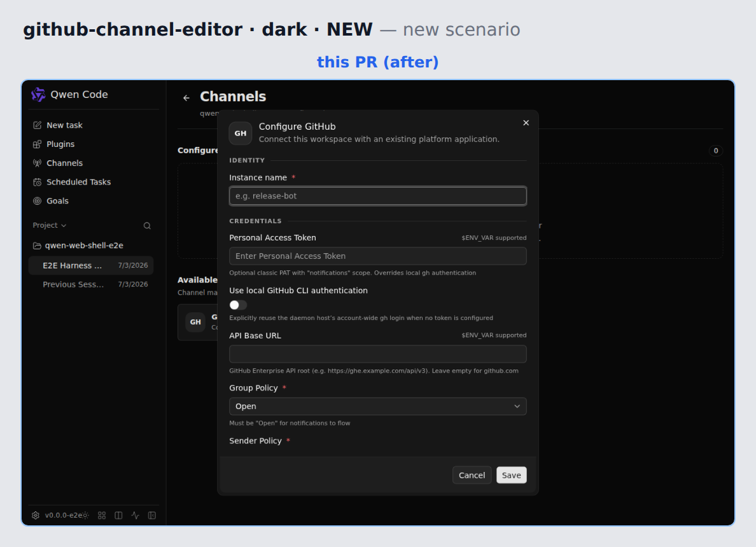
Task: Click the Channels antenna icon
Action: click(37, 163)
